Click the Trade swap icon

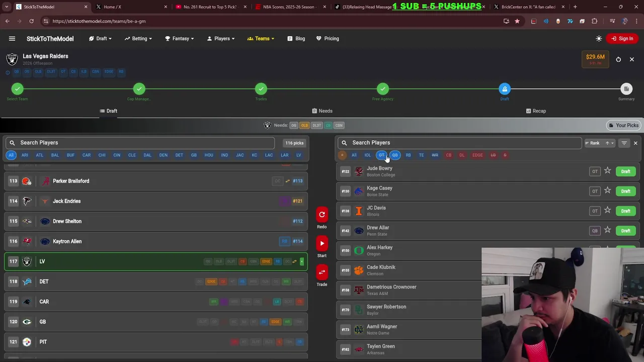point(322,272)
